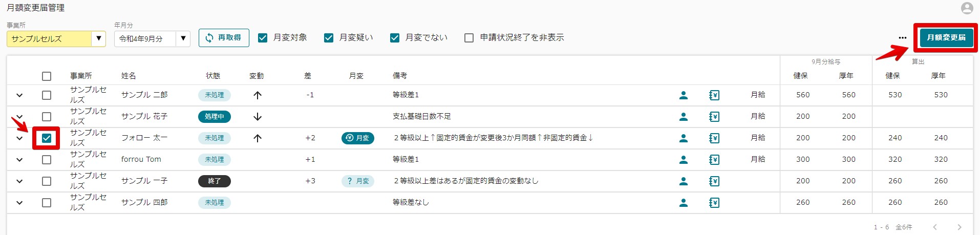Go to next page arrow in pagination
Image resolution: width=980 pixels, height=235 pixels.
point(959,227)
